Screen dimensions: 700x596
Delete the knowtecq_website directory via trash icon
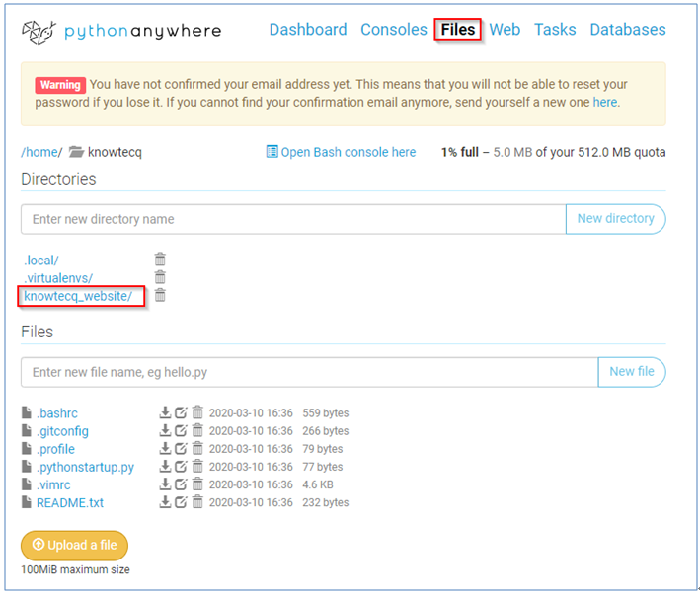point(160,295)
